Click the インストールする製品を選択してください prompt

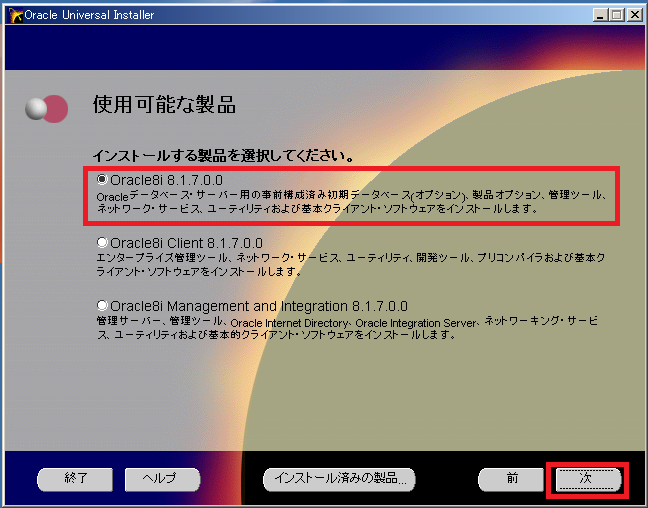point(223,156)
